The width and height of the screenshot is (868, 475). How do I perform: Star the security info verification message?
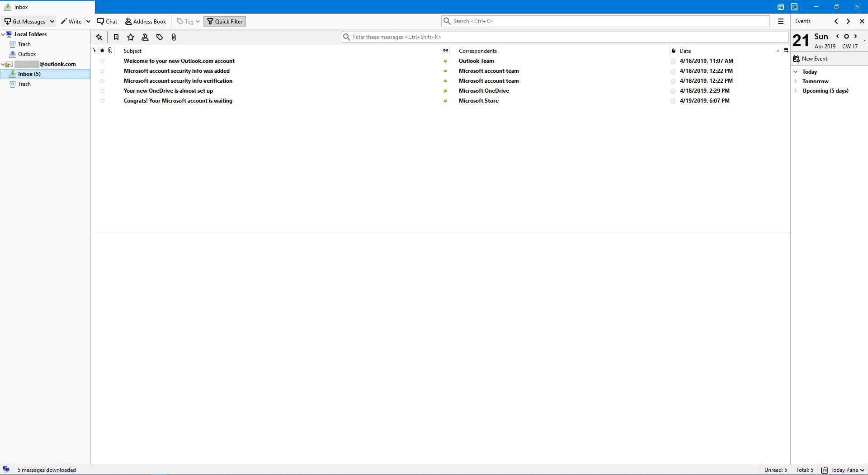tap(102, 81)
